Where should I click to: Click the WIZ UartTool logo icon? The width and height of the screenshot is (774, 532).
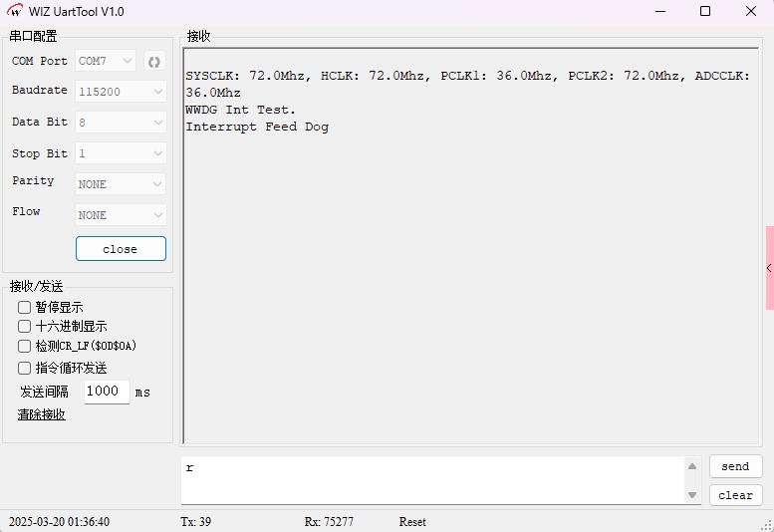click(x=14, y=12)
